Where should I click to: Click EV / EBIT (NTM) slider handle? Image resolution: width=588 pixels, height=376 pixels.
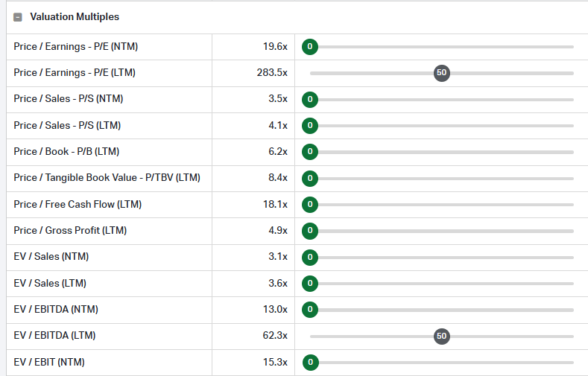point(310,363)
